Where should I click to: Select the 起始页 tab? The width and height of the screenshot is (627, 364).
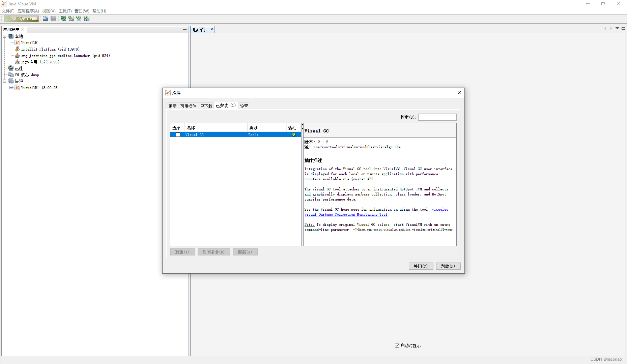pyautogui.click(x=199, y=30)
